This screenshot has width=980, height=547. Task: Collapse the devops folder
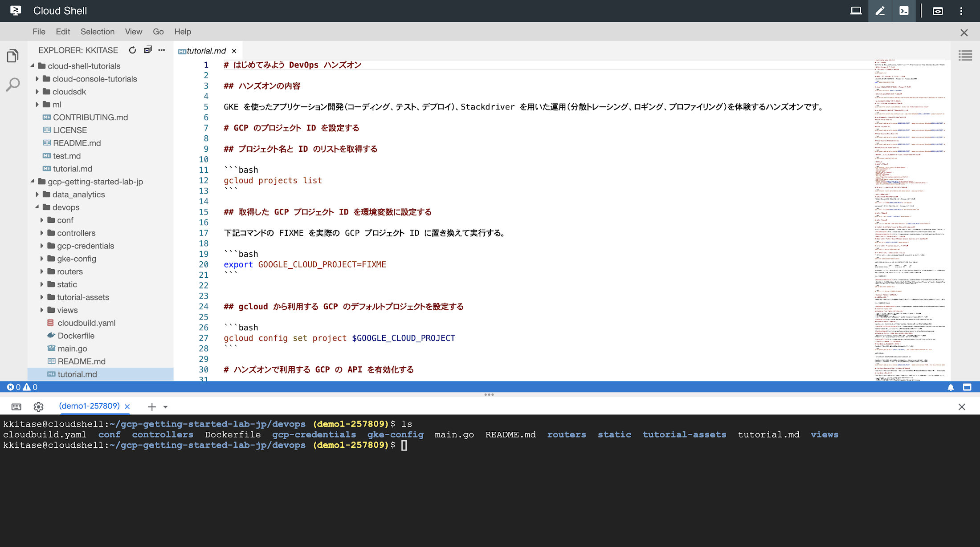coord(37,207)
